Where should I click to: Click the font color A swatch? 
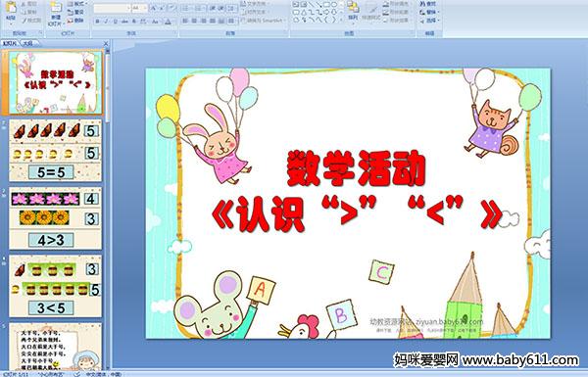(x=169, y=22)
